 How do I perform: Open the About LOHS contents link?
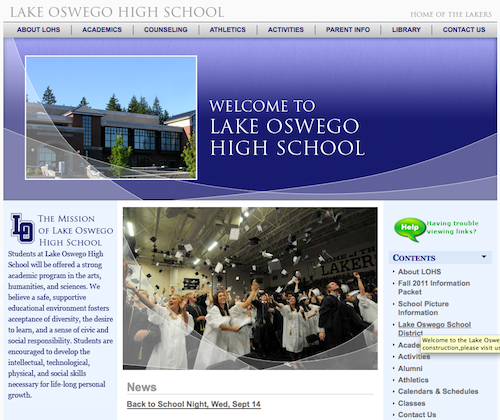point(419,272)
